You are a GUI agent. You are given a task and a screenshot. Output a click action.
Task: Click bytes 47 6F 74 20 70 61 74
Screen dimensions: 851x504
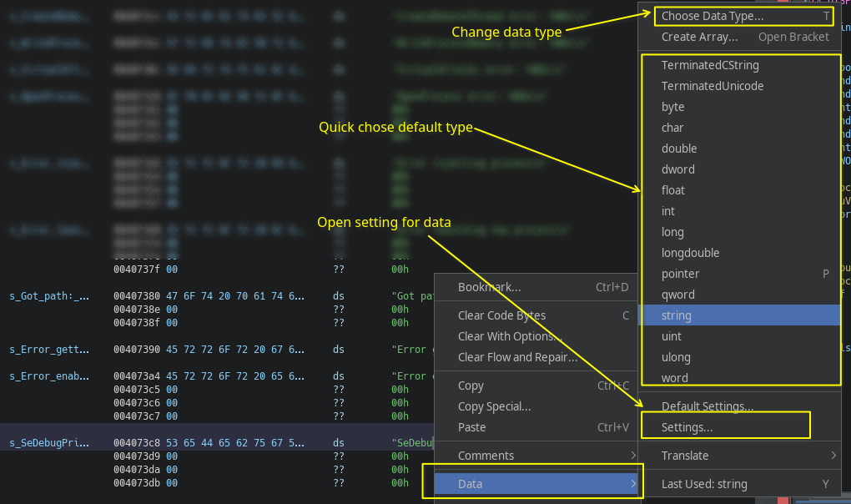[235, 296]
